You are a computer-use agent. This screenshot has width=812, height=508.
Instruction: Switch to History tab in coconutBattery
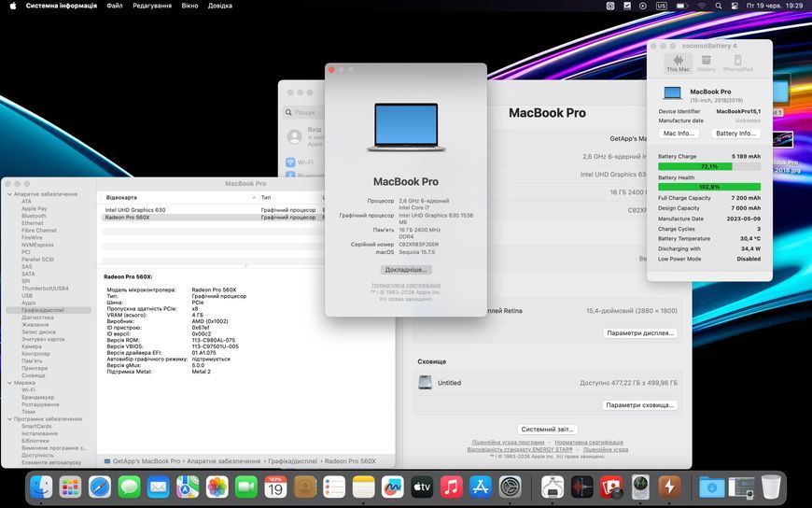(706, 63)
